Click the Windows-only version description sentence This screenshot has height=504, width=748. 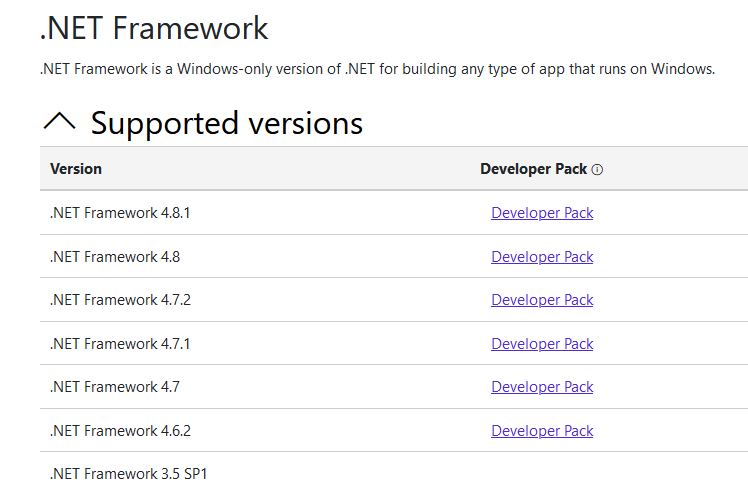(377, 69)
